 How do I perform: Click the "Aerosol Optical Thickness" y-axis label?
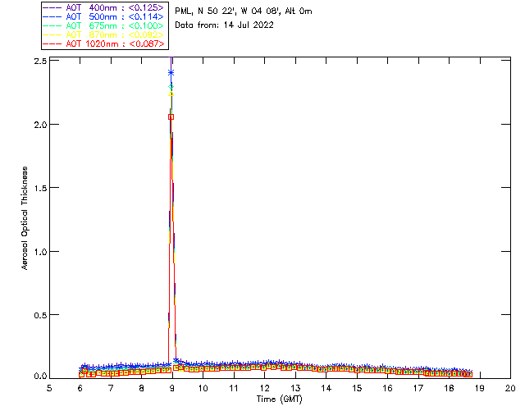point(25,218)
